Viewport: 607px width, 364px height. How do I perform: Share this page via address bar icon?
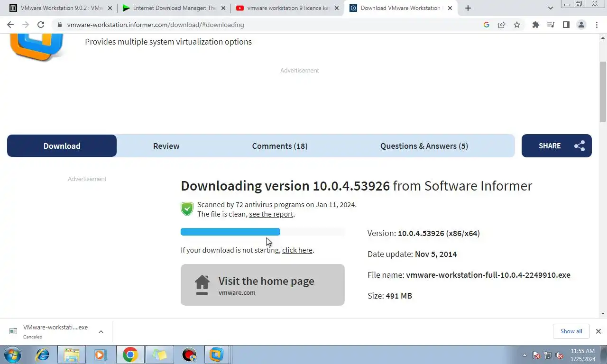(x=502, y=25)
